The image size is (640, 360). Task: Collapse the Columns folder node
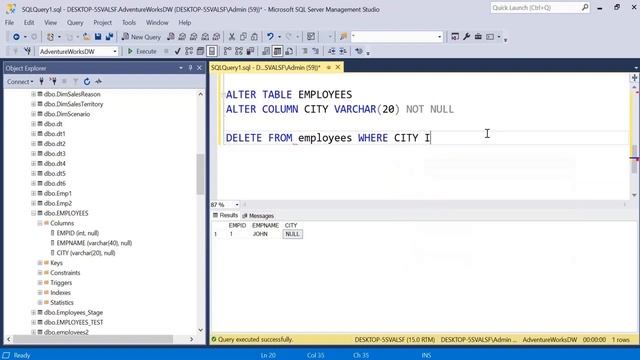coord(40,223)
